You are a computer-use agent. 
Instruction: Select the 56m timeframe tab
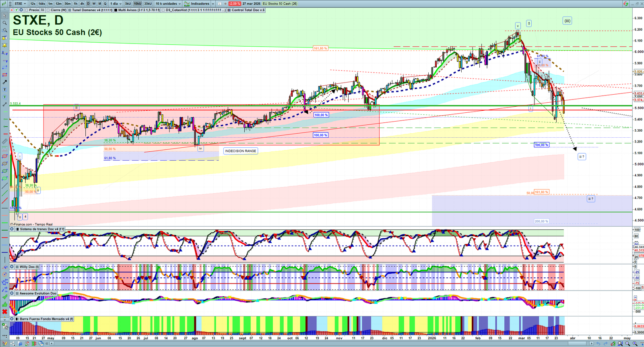[68, 4]
